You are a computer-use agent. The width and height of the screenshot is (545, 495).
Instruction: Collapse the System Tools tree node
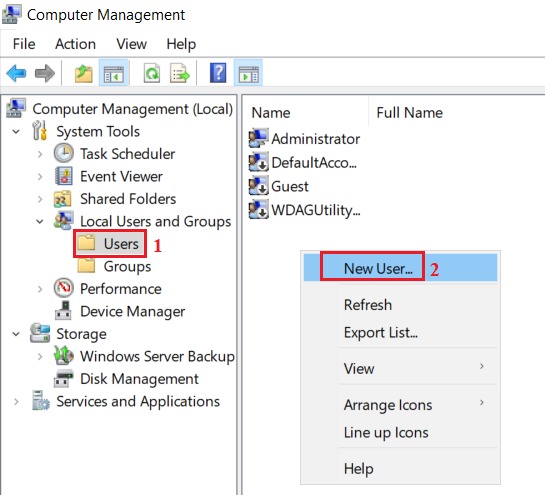click(16, 132)
